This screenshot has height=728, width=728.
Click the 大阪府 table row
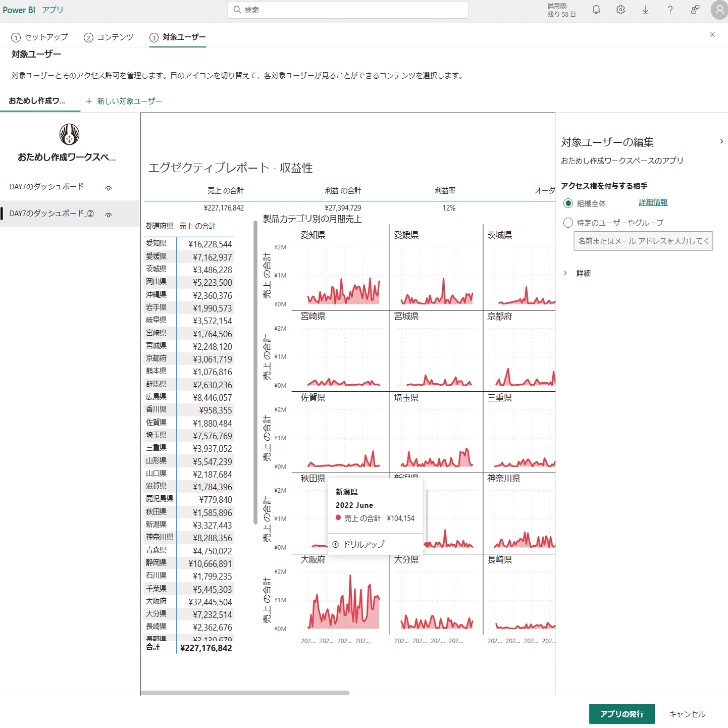(189, 602)
